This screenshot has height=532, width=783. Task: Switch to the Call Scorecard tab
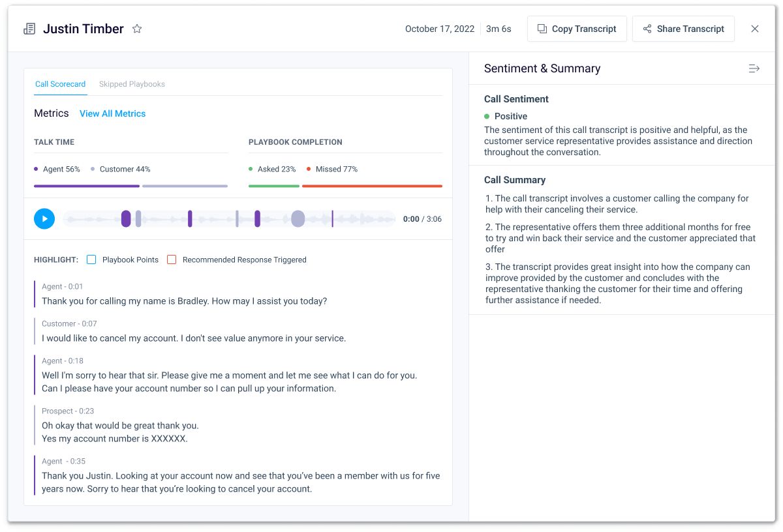click(60, 84)
